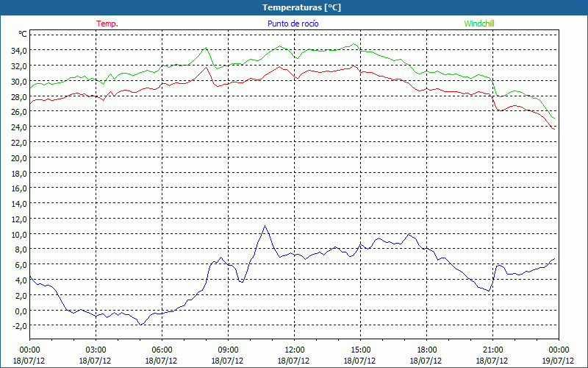
Task: Click the 26,0 y-axis value
Action: point(19,112)
